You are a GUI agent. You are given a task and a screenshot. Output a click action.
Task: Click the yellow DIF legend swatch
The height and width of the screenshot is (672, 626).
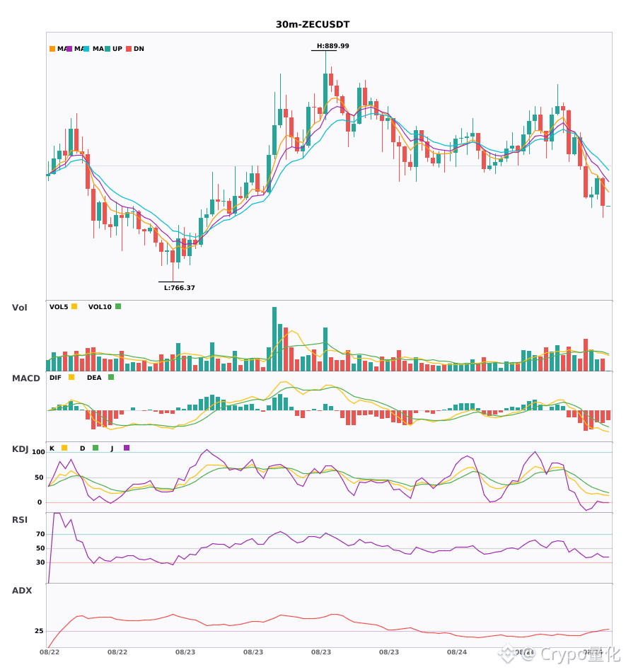[x=71, y=377]
